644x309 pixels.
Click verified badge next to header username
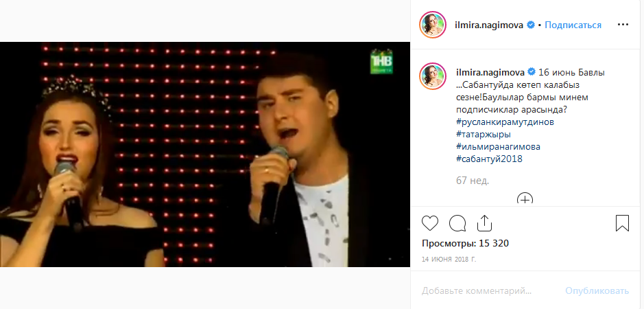(x=531, y=25)
